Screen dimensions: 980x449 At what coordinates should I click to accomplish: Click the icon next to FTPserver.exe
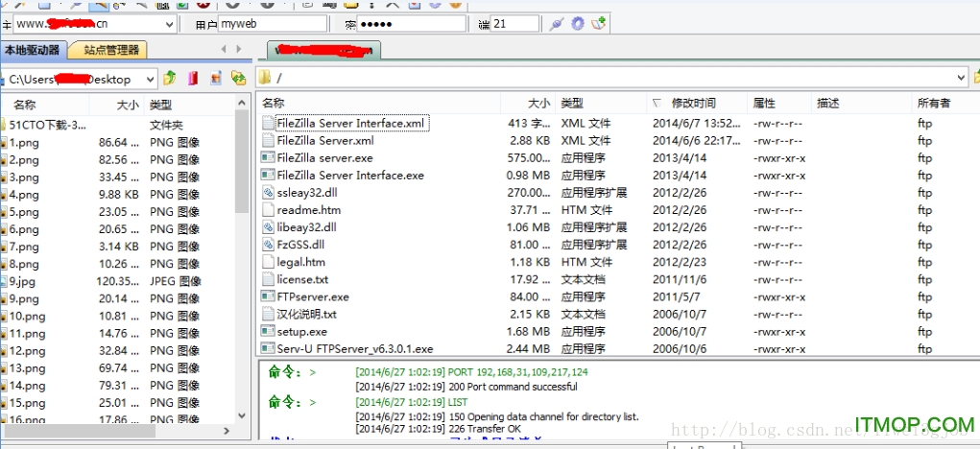pos(268,296)
